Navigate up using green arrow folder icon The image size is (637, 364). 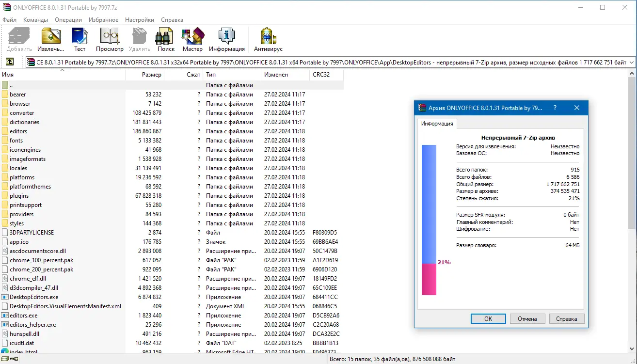point(10,62)
